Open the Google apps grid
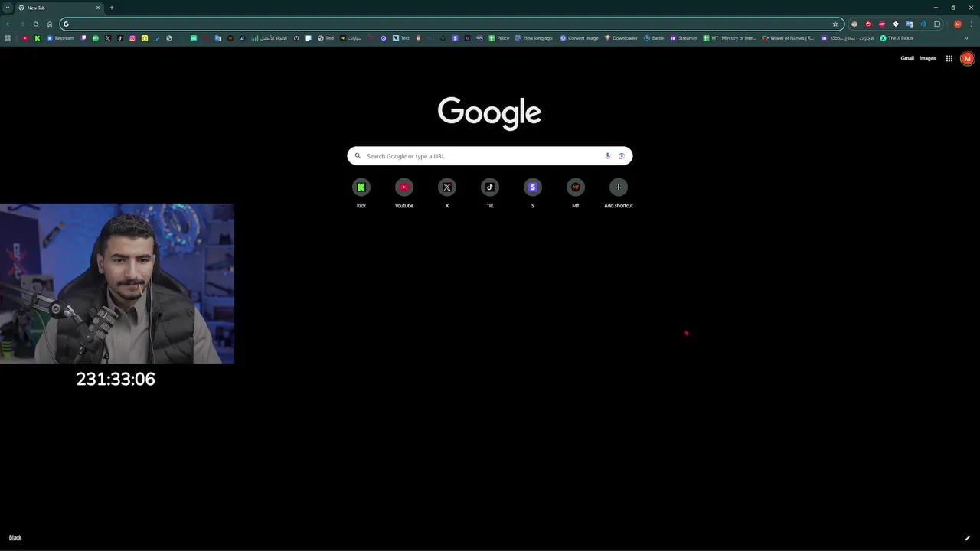The height and width of the screenshot is (551, 980). click(x=949, y=58)
